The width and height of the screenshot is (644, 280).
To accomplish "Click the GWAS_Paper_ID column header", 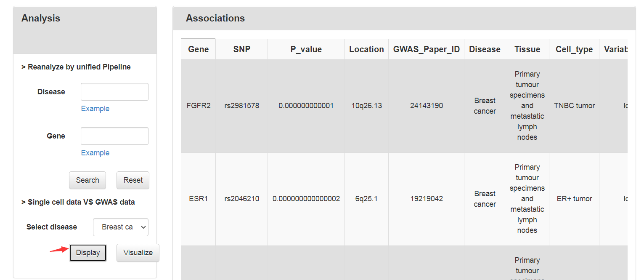I will coord(427,49).
